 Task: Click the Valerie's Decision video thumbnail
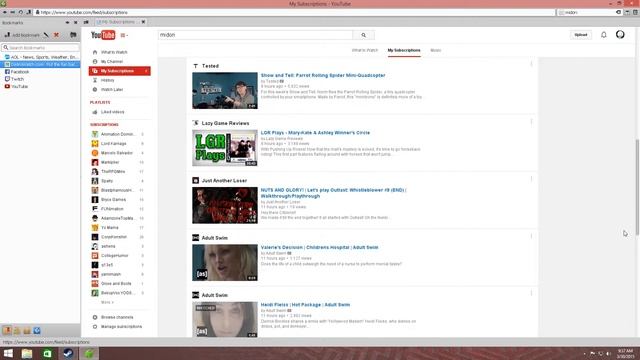[225, 262]
